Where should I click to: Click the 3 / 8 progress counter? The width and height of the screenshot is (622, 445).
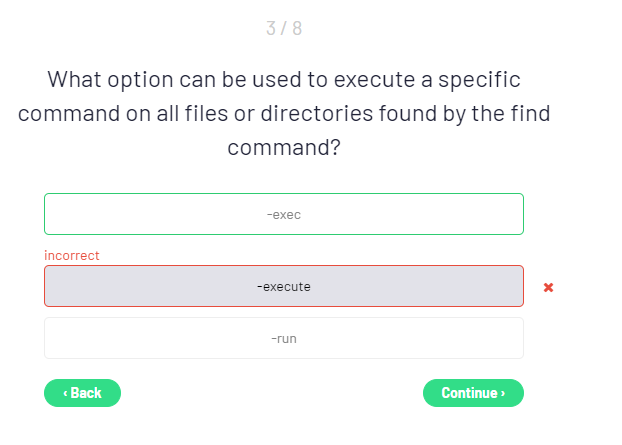pos(284,28)
